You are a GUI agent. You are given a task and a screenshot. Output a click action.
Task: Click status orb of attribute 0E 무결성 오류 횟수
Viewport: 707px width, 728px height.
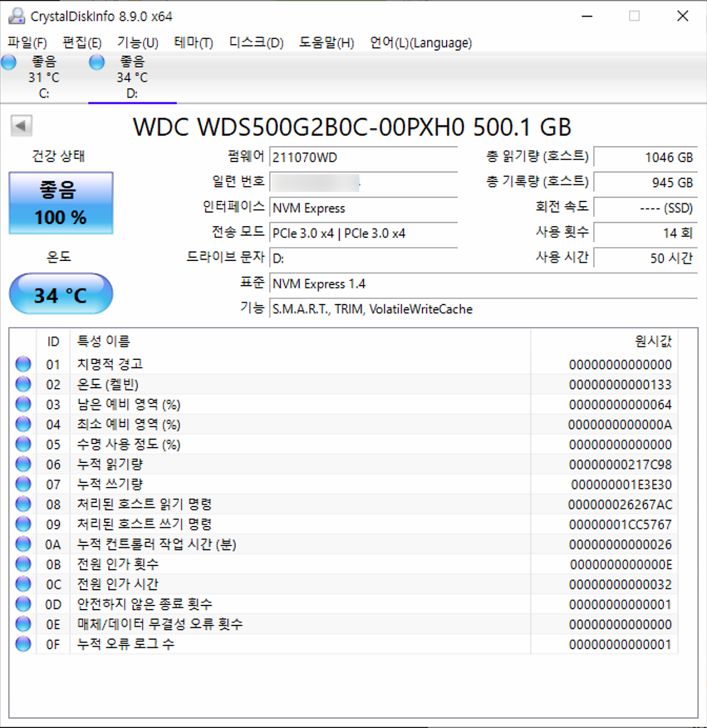pyautogui.click(x=23, y=624)
